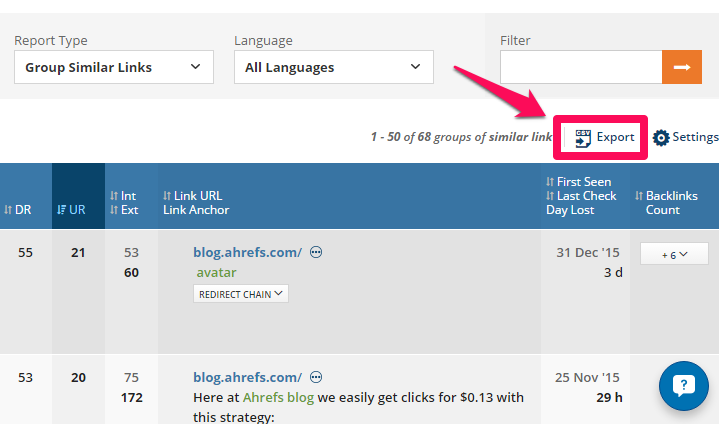
Task: Click the '1 - 50 of 68 groups' count text
Action: click(461, 137)
